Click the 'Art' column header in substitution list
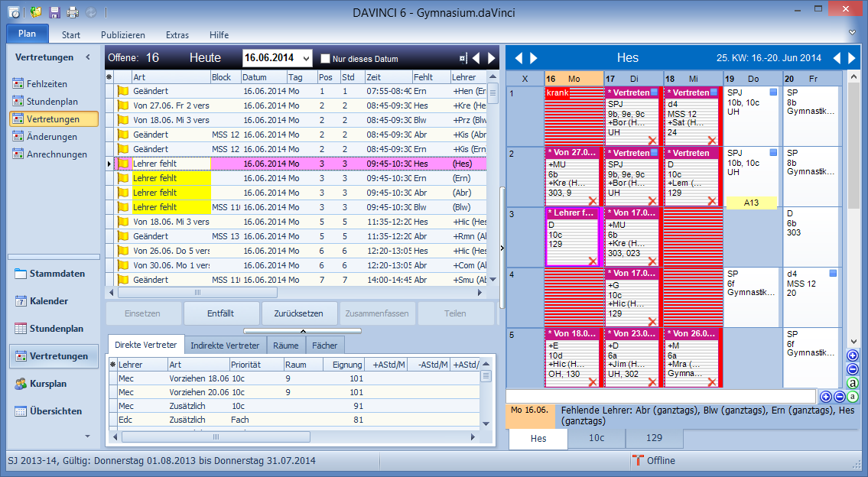The width and height of the screenshot is (868, 477). 171,77
